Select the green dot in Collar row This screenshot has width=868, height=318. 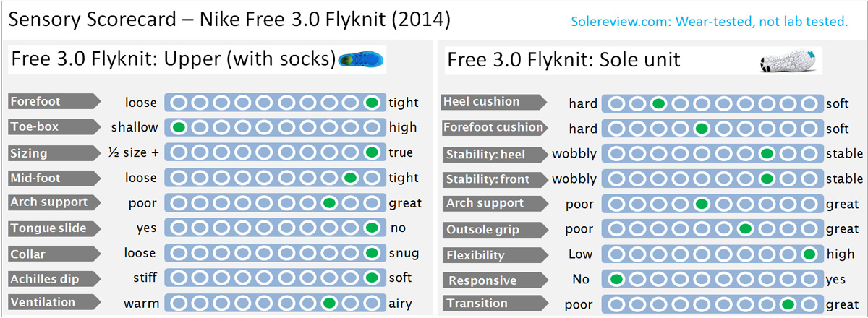[x=373, y=253]
